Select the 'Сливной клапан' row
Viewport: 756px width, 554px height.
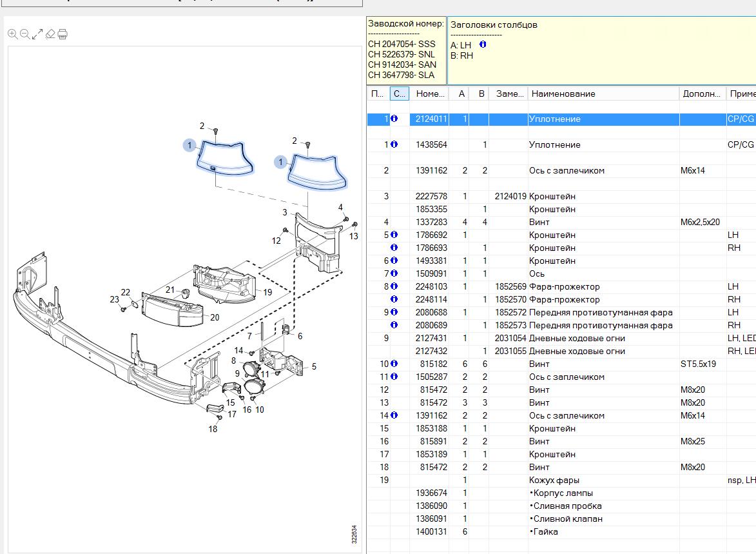click(x=568, y=519)
